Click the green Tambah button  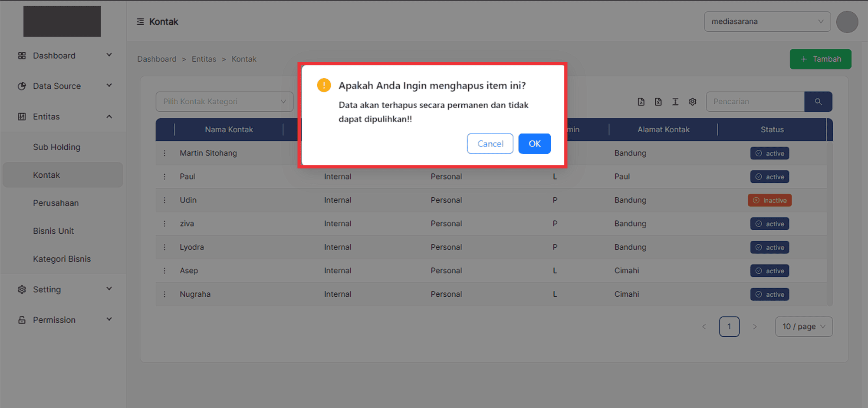[x=820, y=59]
